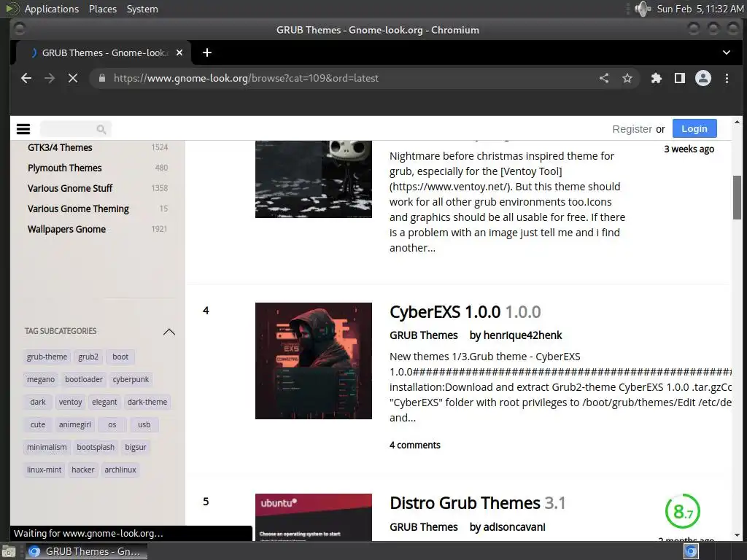This screenshot has width=747, height=560.
Task: Click the volume speaker icon
Action: pyautogui.click(x=643, y=9)
